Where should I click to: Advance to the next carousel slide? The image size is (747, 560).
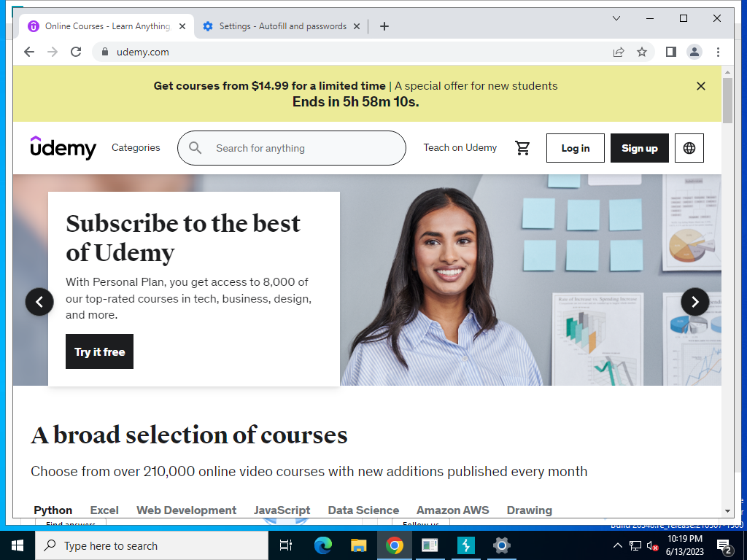[x=695, y=301]
